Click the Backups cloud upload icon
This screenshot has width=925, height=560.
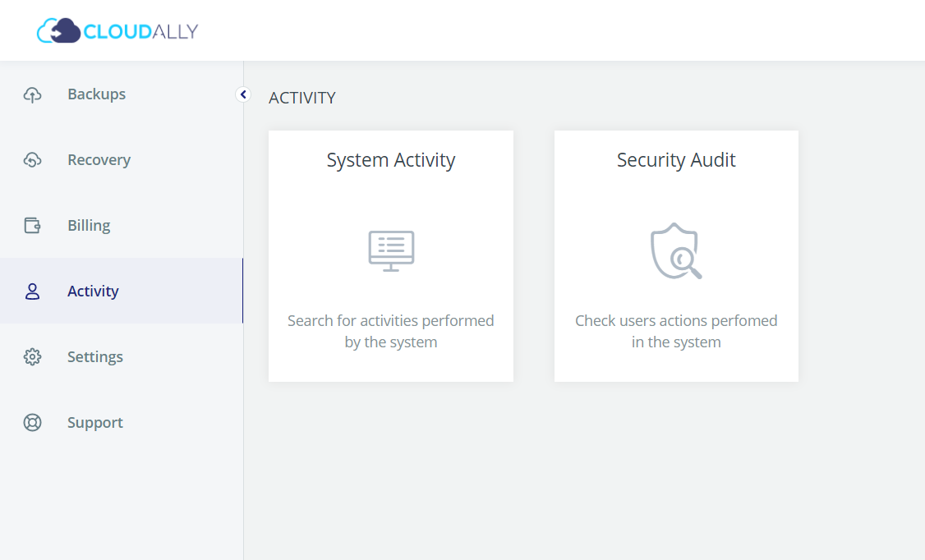(32, 94)
